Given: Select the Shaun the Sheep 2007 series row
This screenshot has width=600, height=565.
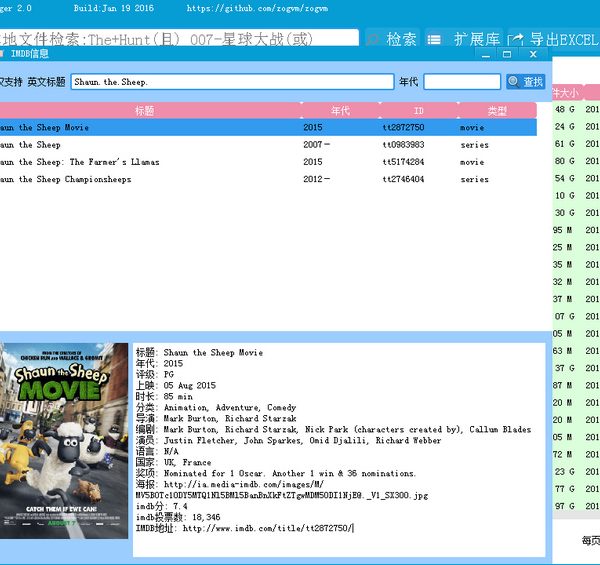Looking at the screenshot, I should [x=150, y=145].
